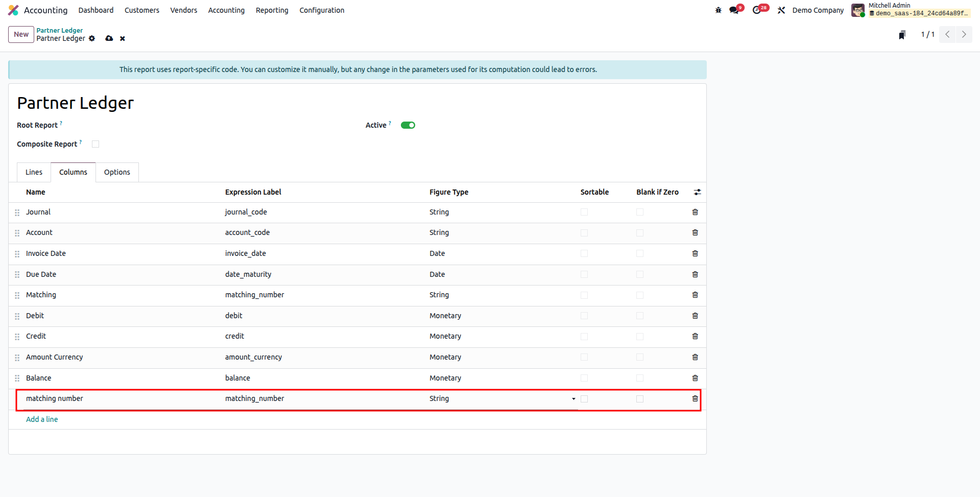
Task: Go to the previous record arrow
Action: tap(947, 34)
